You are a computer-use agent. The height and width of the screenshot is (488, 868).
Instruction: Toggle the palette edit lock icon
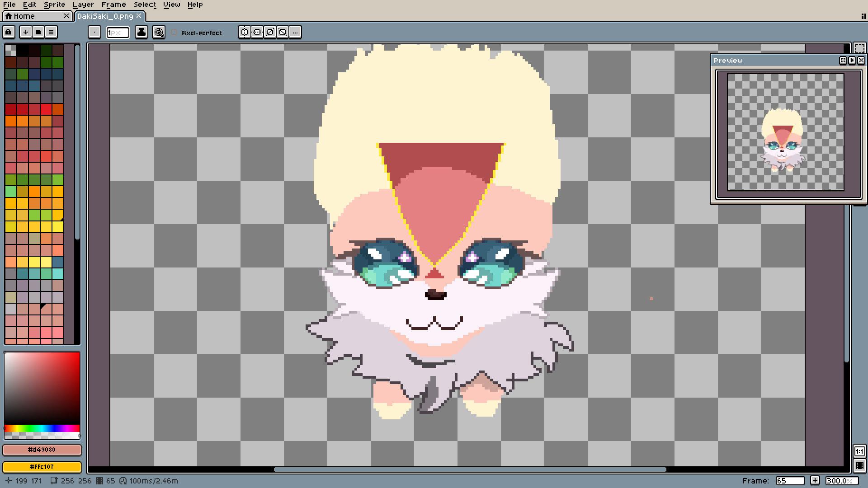click(x=9, y=32)
